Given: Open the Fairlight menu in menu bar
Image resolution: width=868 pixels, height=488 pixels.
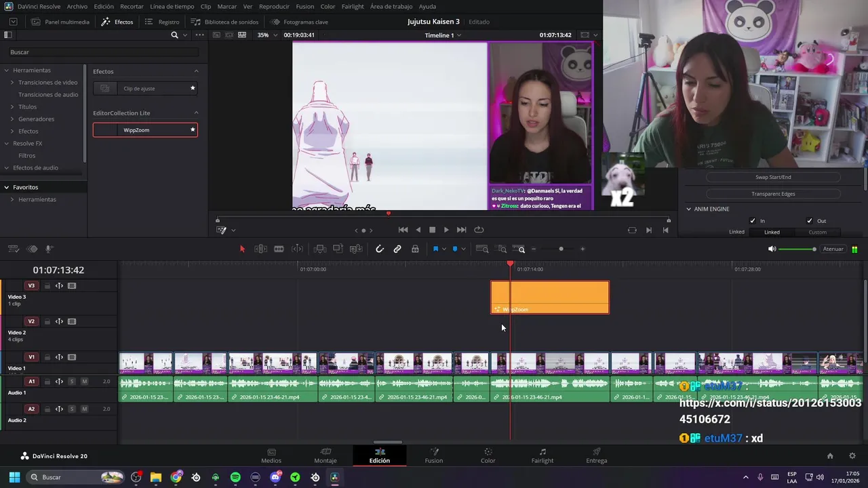Looking at the screenshot, I should tap(353, 6).
